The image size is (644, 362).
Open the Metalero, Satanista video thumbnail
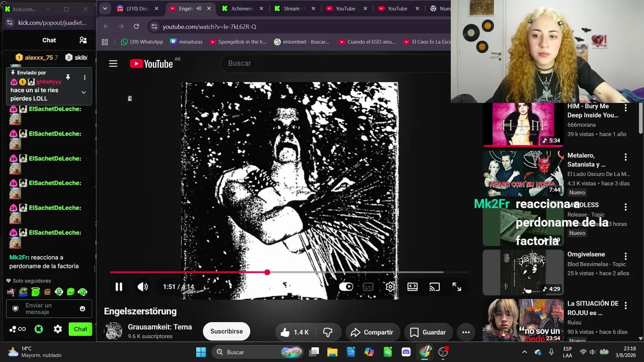tap(523, 173)
